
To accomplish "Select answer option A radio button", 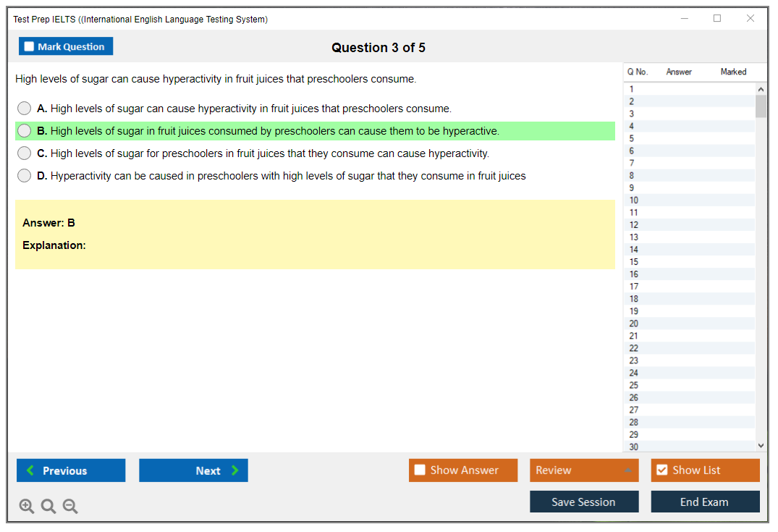I will tap(25, 109).
